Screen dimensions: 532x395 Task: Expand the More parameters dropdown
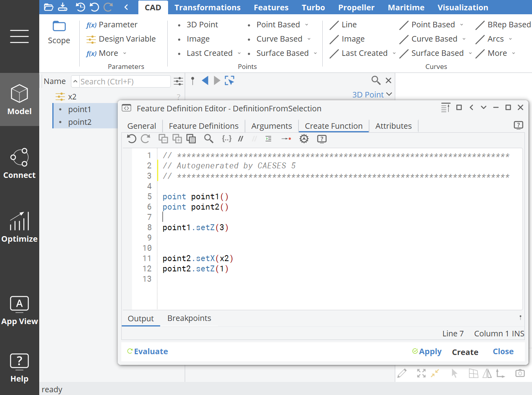coord(124,53)
